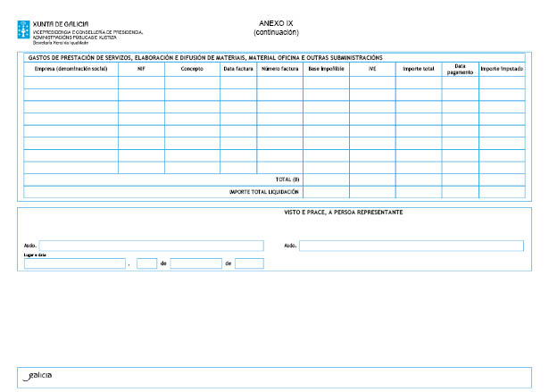Click the TOTAL (B) Importe imputado cell
This screenshot has width=549, height=392.
click(x=503, y=179)
